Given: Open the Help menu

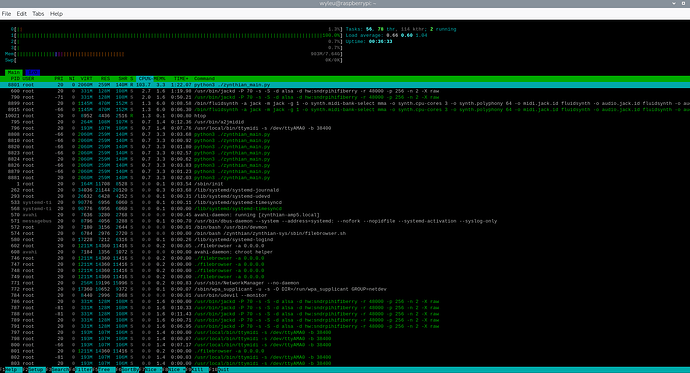Looking at the screenshot, I should coord(56,14).
